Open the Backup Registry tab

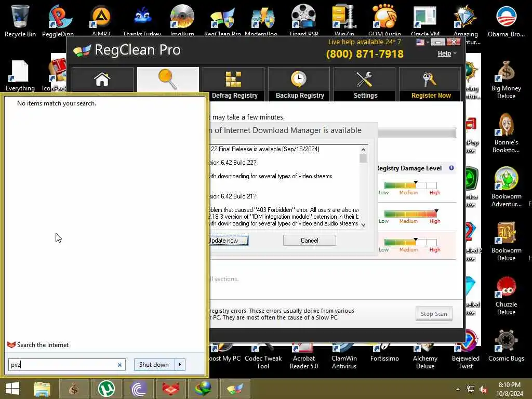[x=299, y=84]
